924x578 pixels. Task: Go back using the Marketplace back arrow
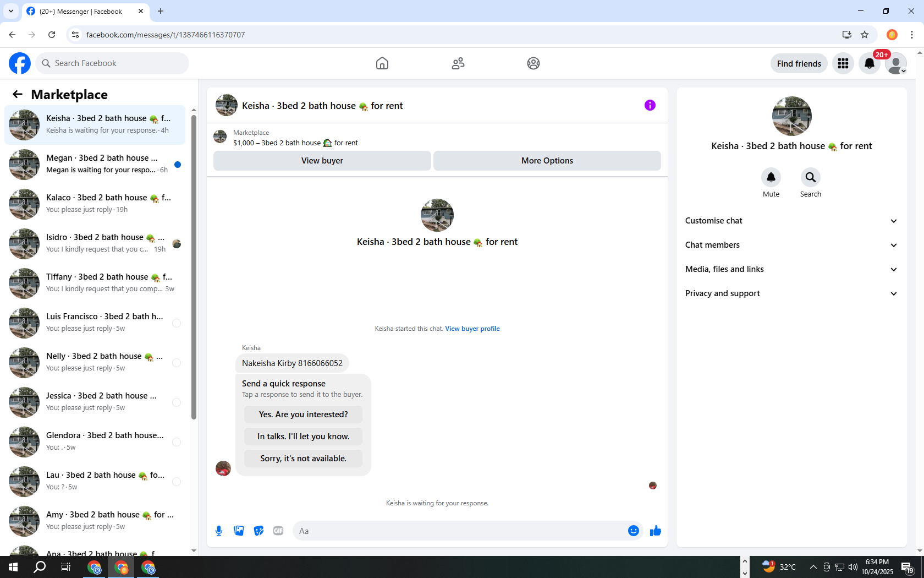pyautogui.click(x=18, y=94)
